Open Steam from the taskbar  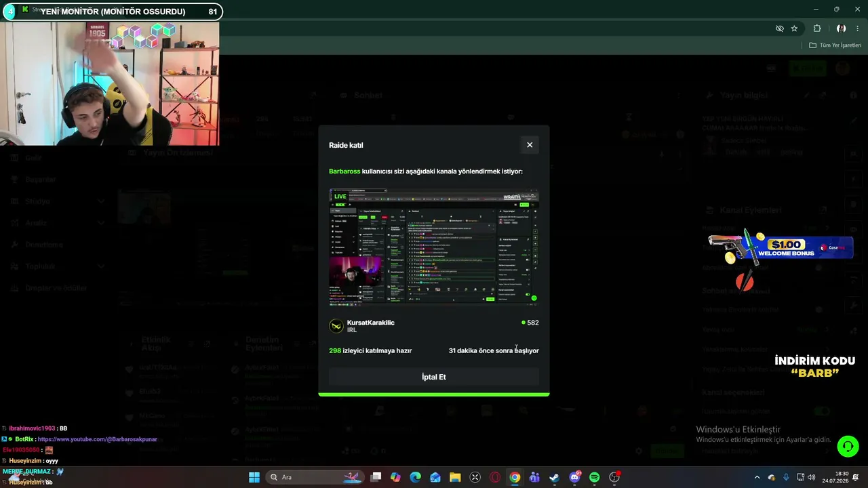click(x=554, y=477)
